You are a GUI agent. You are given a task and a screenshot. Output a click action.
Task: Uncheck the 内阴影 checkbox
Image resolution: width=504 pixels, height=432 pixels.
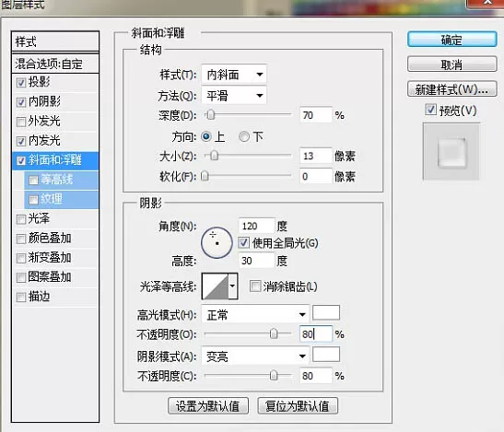(21, 102)
